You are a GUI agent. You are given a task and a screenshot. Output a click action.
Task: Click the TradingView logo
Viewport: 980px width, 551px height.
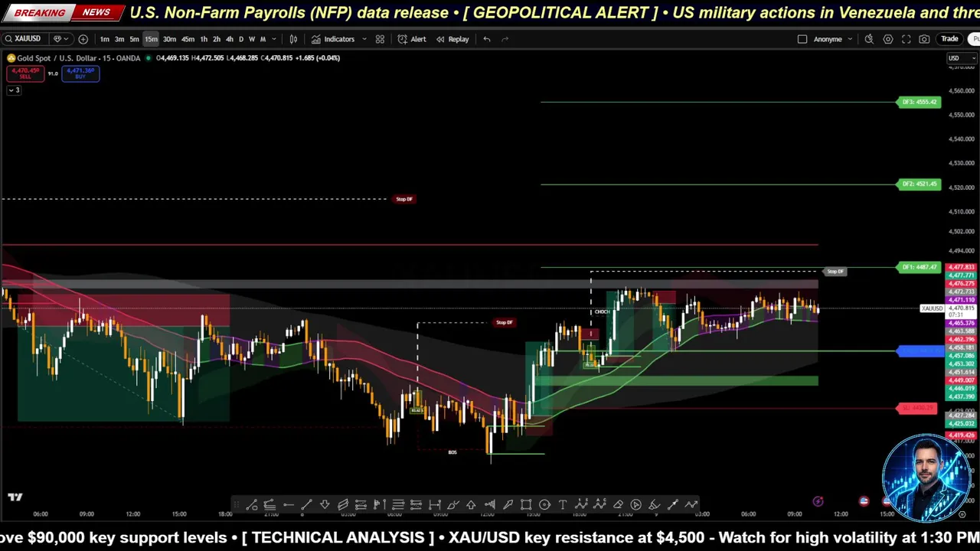click(x=15, y=497)
